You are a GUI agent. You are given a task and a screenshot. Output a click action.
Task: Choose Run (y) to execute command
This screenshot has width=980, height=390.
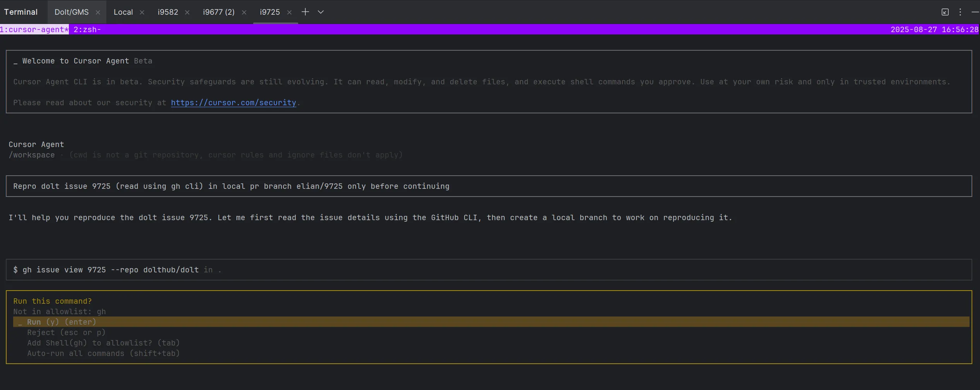tap(62, 322)
